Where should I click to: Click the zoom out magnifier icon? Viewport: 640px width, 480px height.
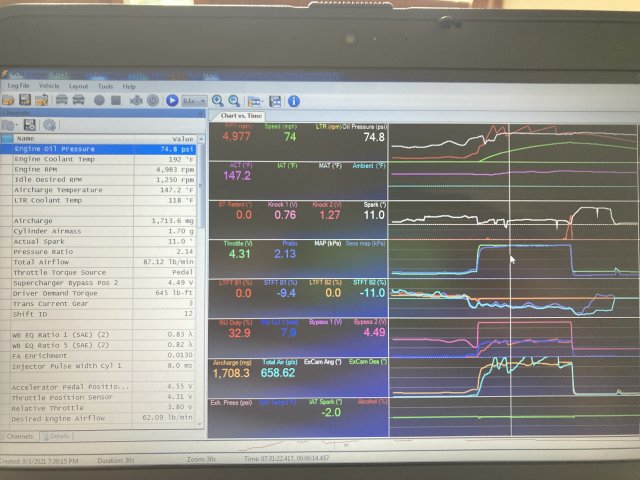[x=233, y=100]
